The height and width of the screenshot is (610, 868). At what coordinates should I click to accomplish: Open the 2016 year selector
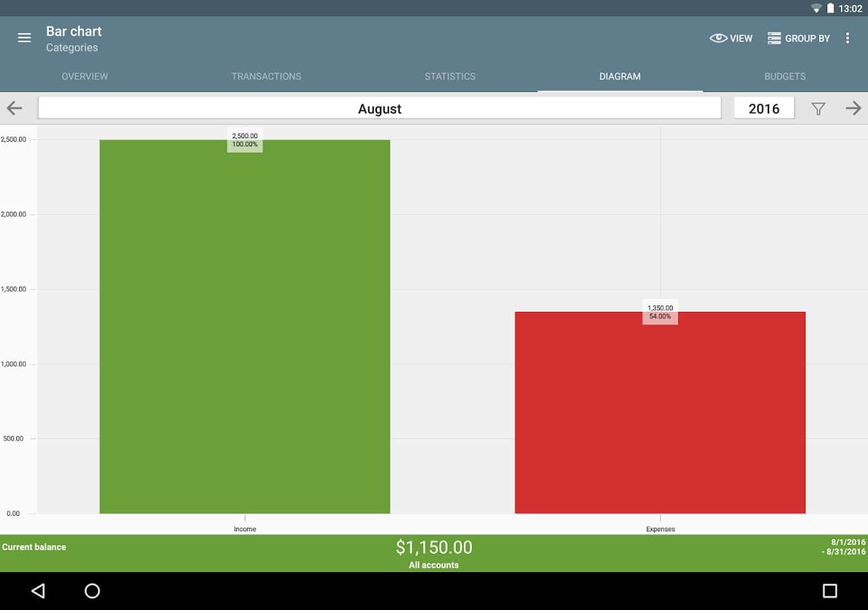tap(764, 108)
